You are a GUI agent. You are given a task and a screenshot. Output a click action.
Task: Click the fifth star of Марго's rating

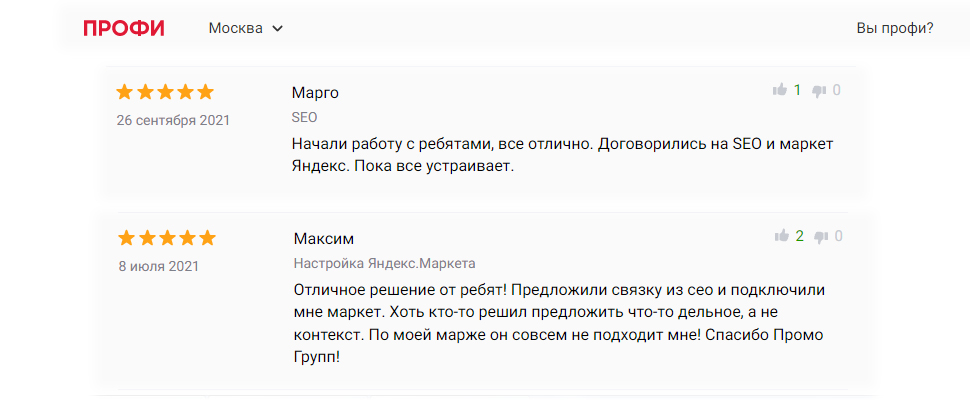205,92
